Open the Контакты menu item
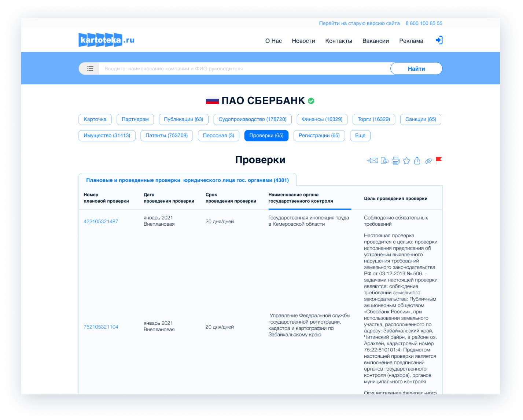This screenshot has height=420, width=523. coord(339,41)
